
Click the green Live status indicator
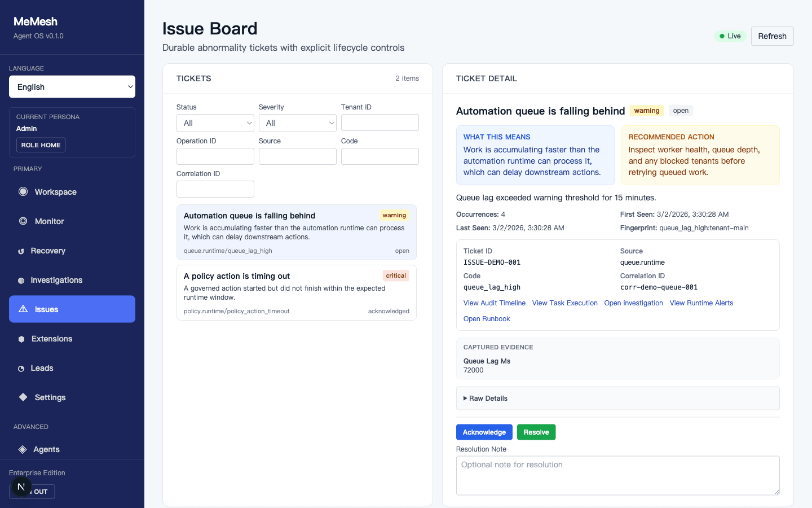730,36
